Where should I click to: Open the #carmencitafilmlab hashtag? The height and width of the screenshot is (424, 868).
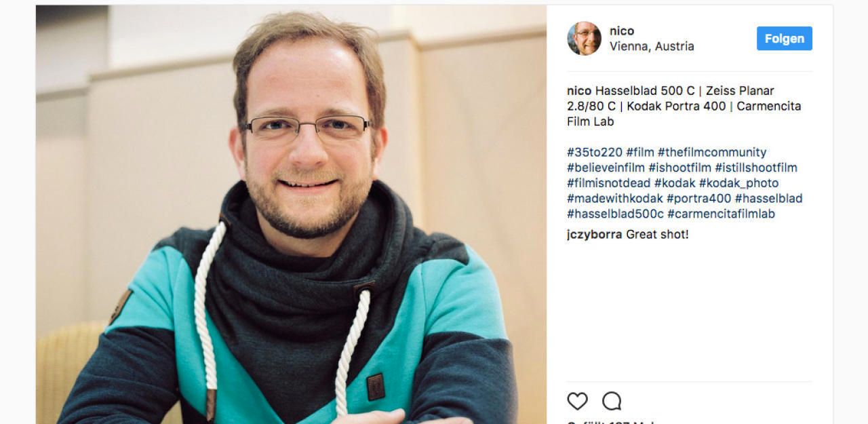pos(721,214)
